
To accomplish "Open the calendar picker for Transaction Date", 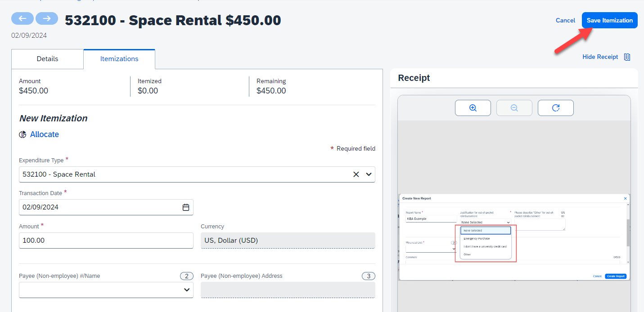I will [186, 207].
